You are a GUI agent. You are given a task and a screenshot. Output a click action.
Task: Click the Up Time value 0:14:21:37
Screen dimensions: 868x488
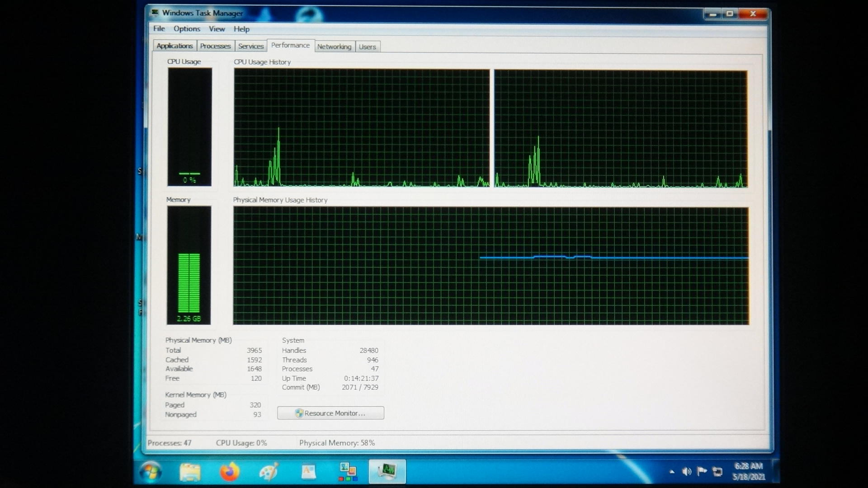tap(361, 378)
